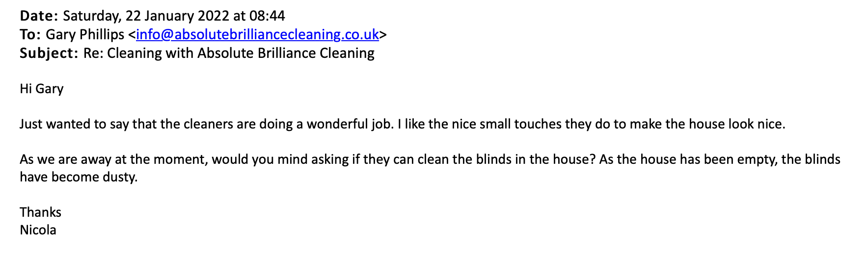Click the time 08:44 in header
Screen dimensions: 868x255
[x=267, y=16]
